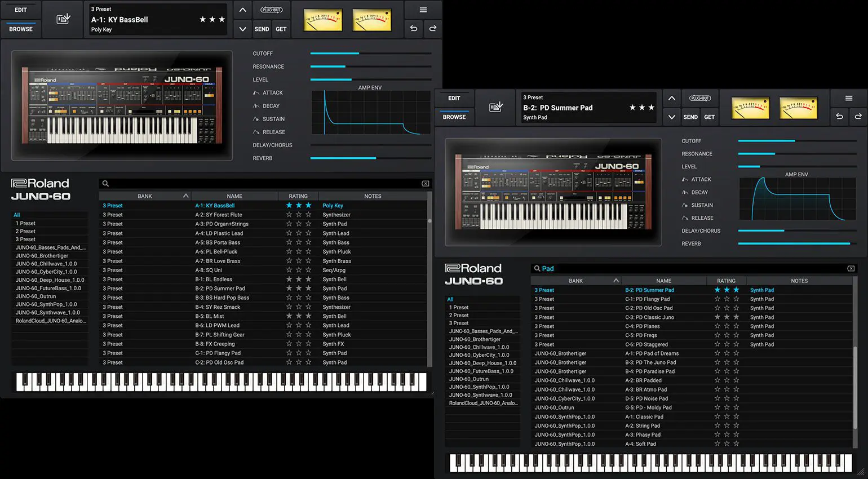This screenshot has height=479, width=868.
Task: Click the save preset icon in left window
Action: [63, 19]
